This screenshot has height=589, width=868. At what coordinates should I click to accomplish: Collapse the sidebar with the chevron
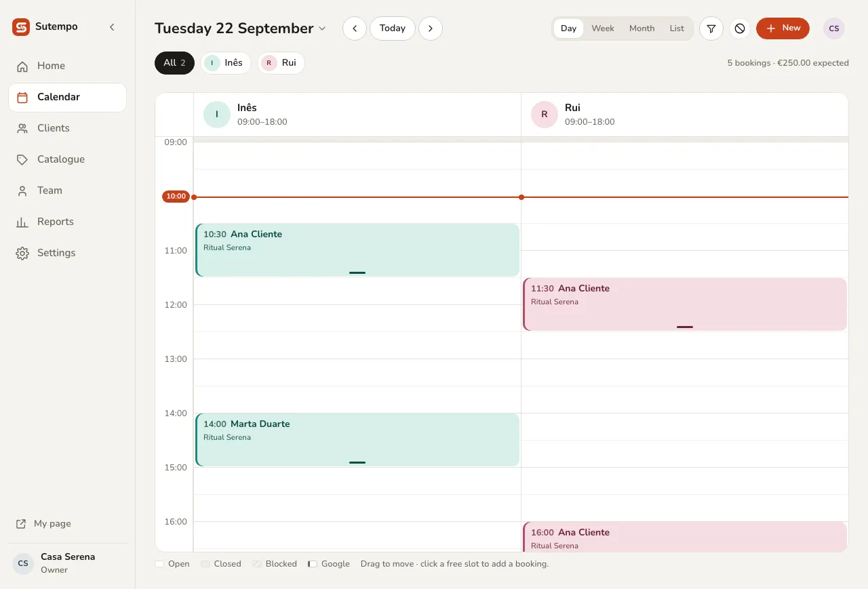(x=112, y=27)
